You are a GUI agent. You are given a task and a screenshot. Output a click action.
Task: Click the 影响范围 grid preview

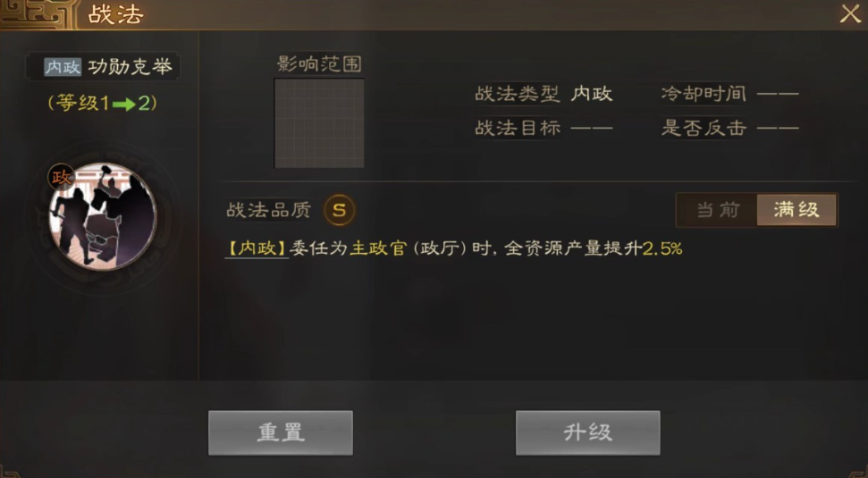point(319,122)
